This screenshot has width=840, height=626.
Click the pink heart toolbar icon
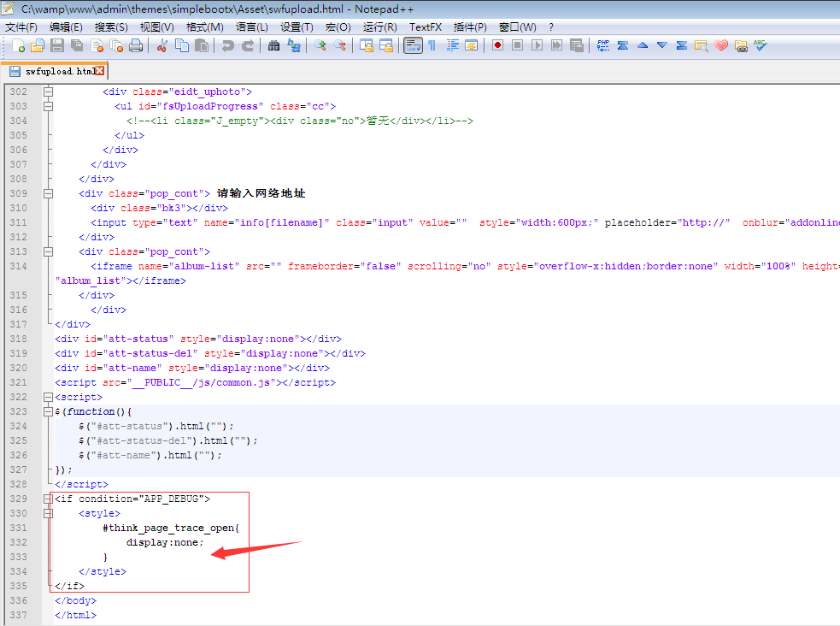click(x=721, y=45)
